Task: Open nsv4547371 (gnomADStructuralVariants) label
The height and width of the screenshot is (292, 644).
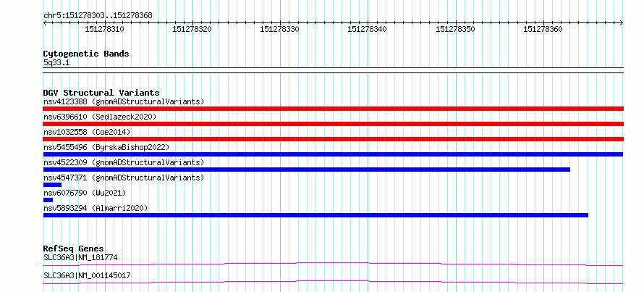Action: point(124,178)
